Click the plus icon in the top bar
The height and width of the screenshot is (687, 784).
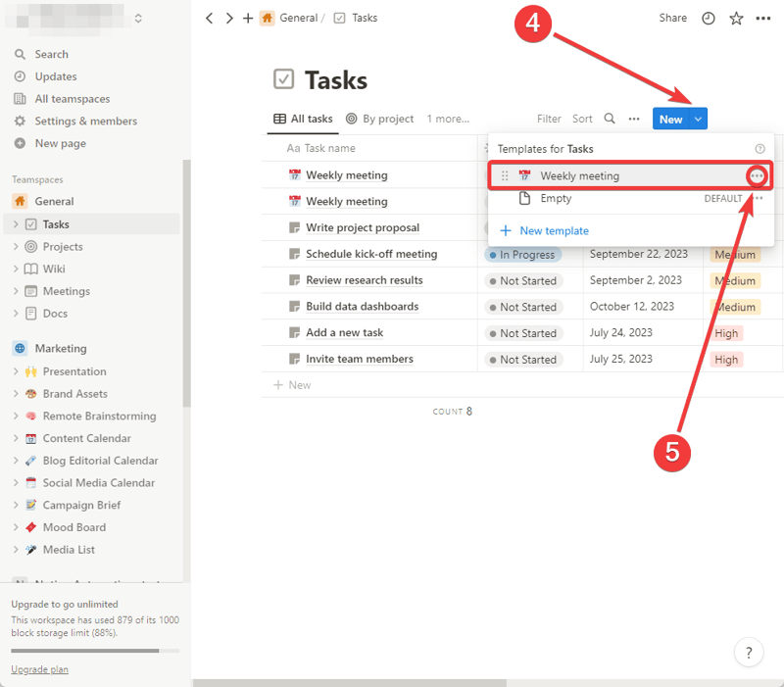[248, 18]
